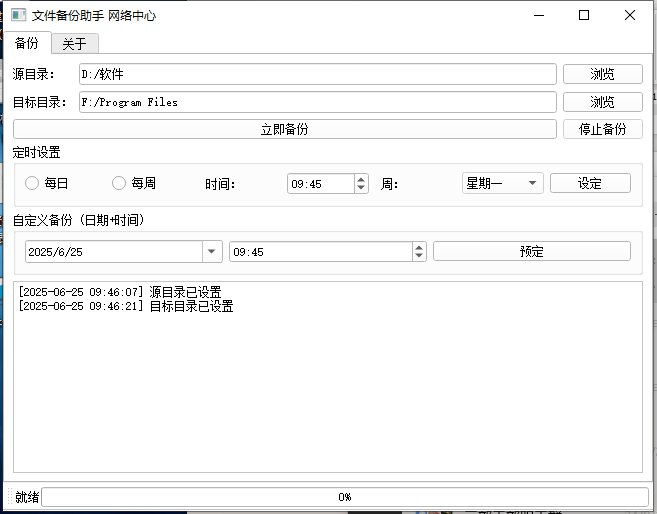Click the app icon in the title bar

pos(18,16)
